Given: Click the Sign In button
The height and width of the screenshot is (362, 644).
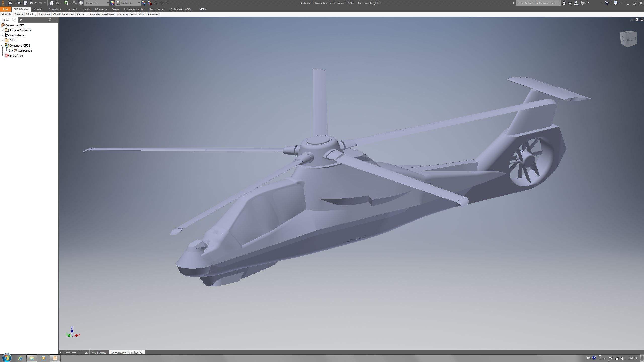Looking at the screenshot, I should coord(584,3).
